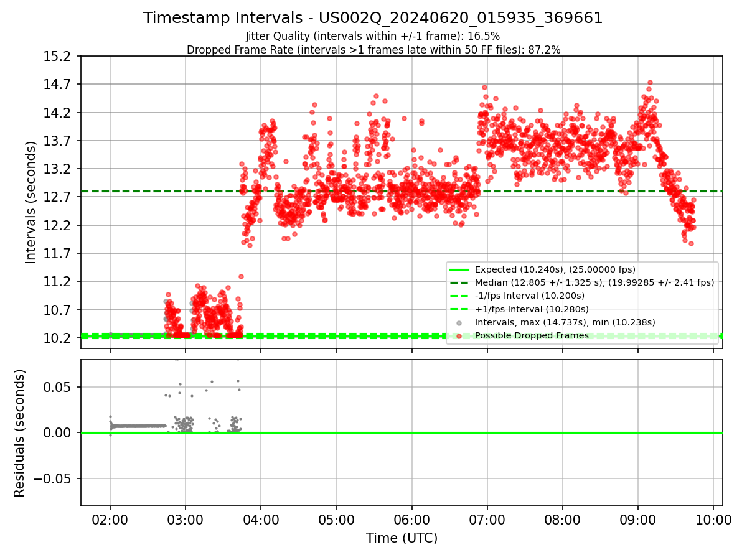
Task: Click the "Possible Dropped Frames" legend entry
Action: click(532, 335)
